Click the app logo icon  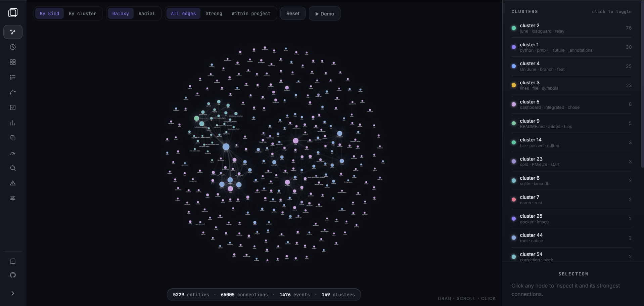pos(13,13)
